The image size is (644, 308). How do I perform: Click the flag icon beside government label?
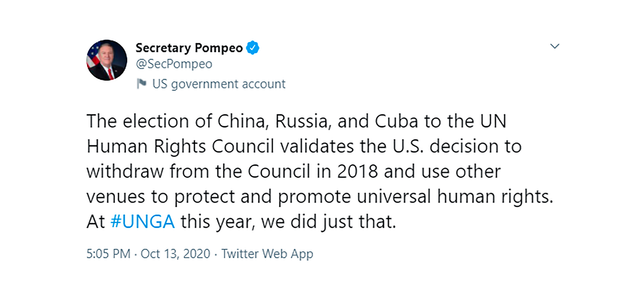(142, 84)
